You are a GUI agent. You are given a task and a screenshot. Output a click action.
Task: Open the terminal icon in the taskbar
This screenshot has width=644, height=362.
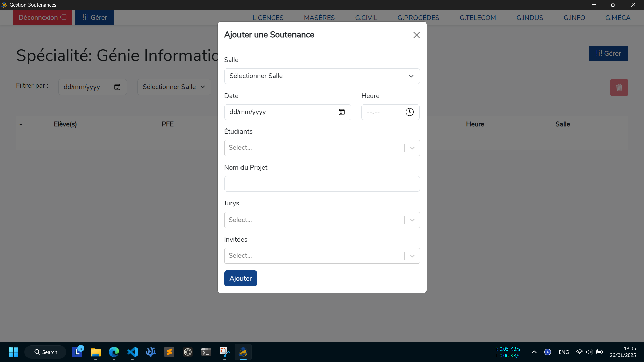(x=206, y=352)
